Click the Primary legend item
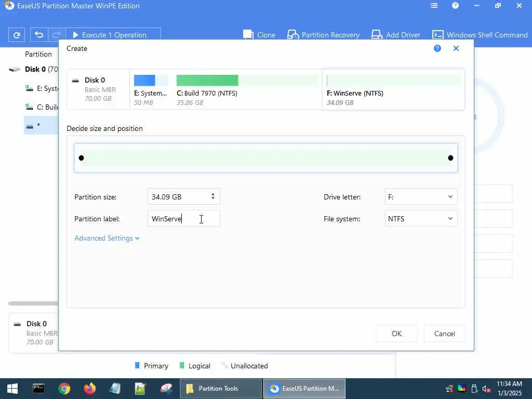Image resolution: width=532 pixels, height=399 pixels. tap(151, 366)
